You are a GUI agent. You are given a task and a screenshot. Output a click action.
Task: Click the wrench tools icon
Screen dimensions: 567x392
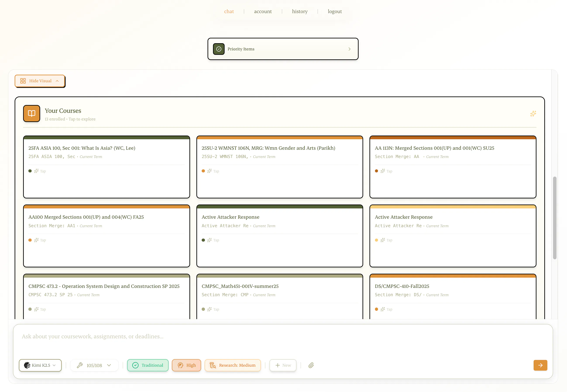80,365
